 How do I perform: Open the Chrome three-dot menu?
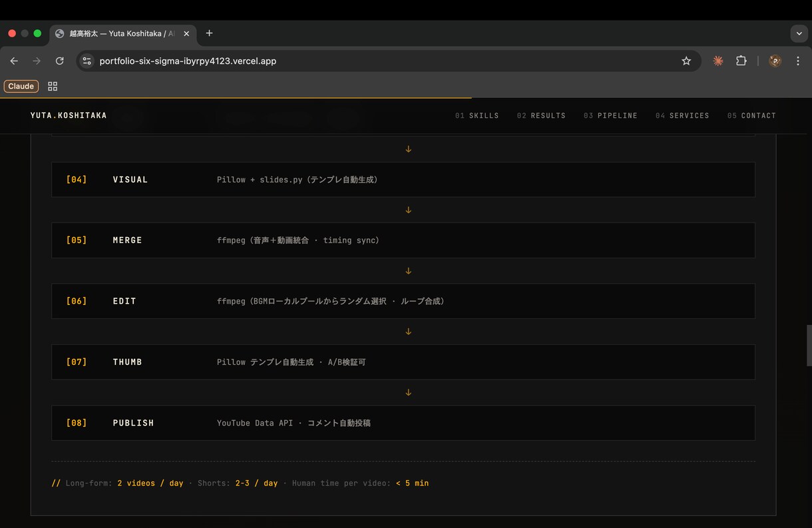(798, 61)
